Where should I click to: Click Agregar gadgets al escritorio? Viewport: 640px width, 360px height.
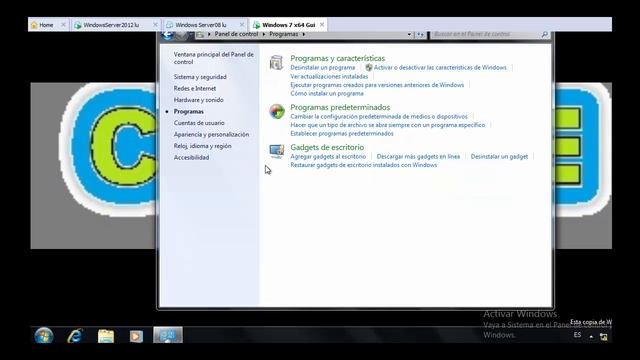click(328, 157)
